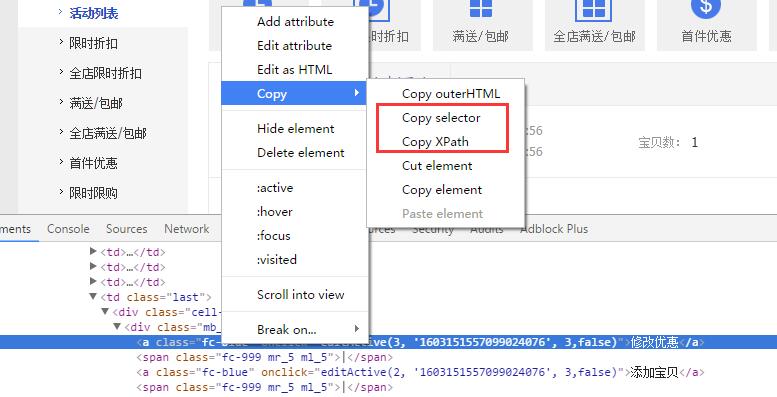Toggle the :active state option
Screen dimensions: 777x397
pos(275,188)
